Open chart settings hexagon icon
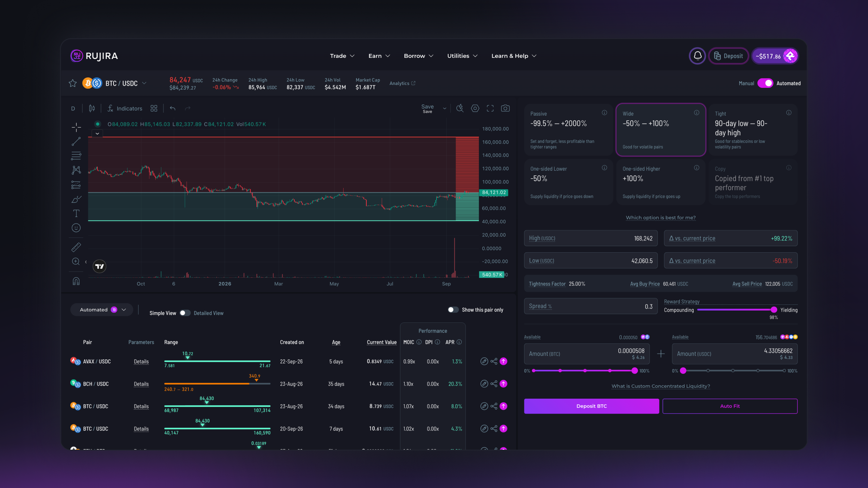This screenshot has width=868, height=488. [x=475, y=108]
